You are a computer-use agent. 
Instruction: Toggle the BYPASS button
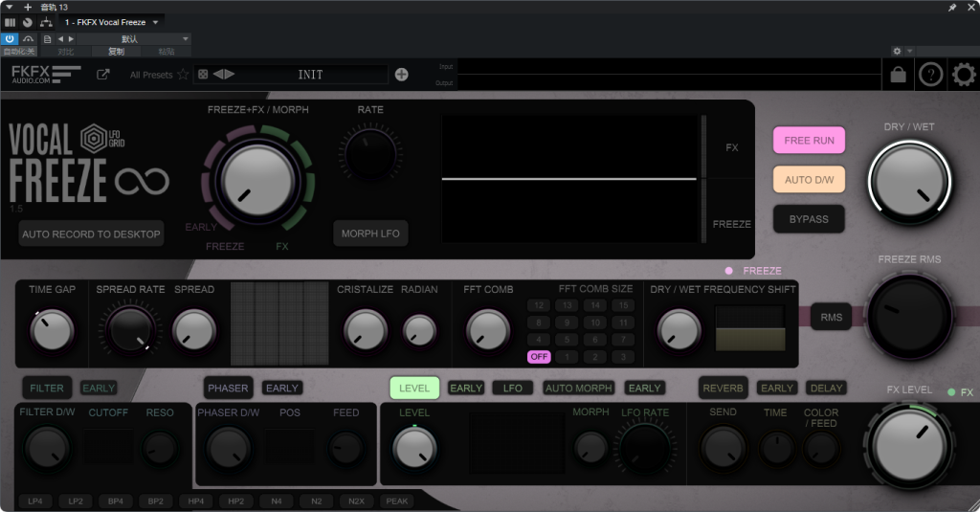(x=809, y=219)
